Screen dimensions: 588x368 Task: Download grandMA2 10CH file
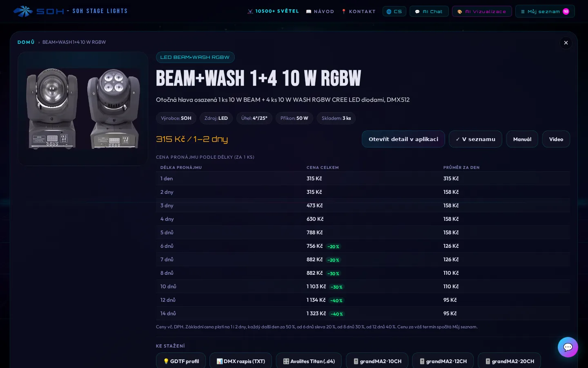pyautogui.click(x=377, y=361)
